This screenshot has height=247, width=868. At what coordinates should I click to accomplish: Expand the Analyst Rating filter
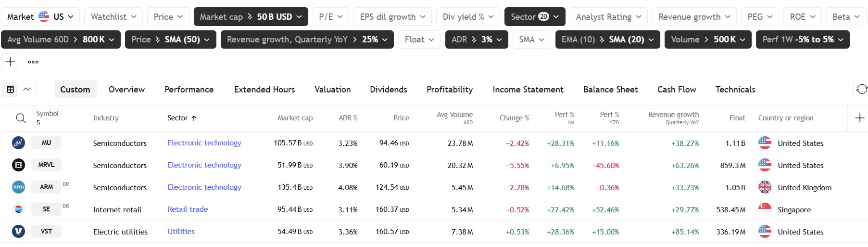(608, 17)
